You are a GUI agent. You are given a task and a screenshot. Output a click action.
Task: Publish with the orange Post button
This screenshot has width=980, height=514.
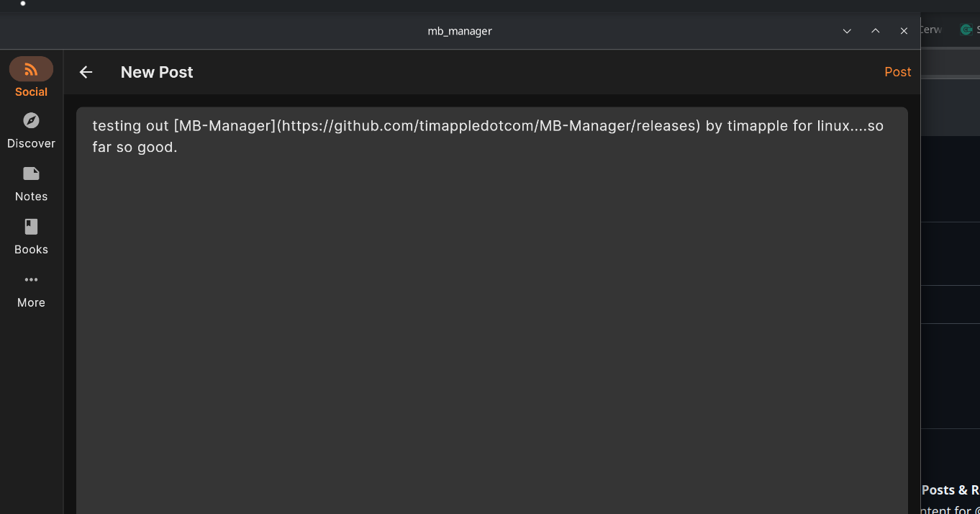coord(897,72)
